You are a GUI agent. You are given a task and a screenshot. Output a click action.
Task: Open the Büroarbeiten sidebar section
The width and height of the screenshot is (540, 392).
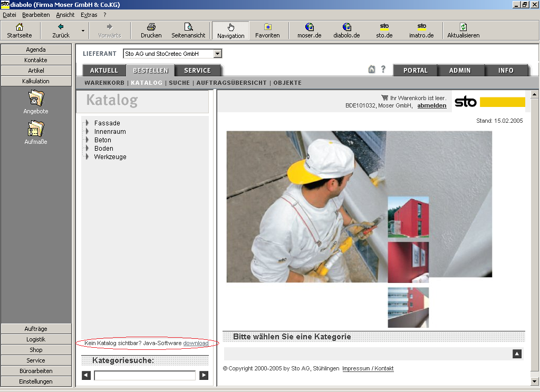tap(36, 371)
